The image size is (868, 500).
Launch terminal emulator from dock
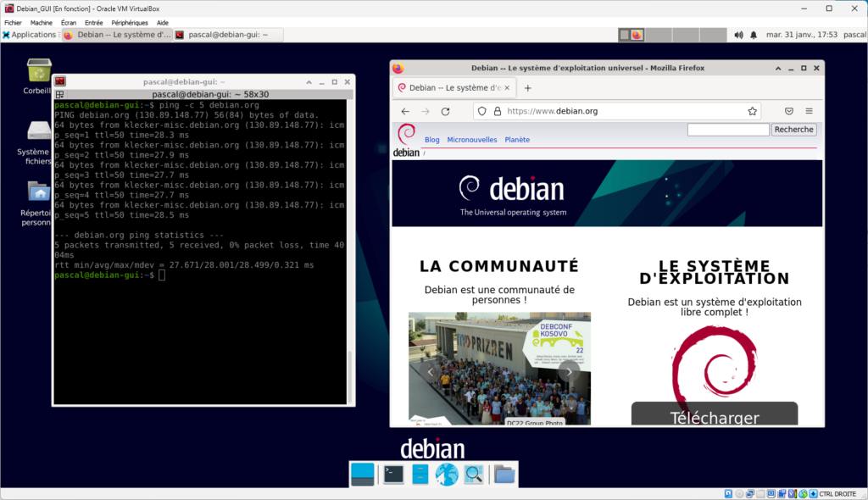tap(393, 475)
